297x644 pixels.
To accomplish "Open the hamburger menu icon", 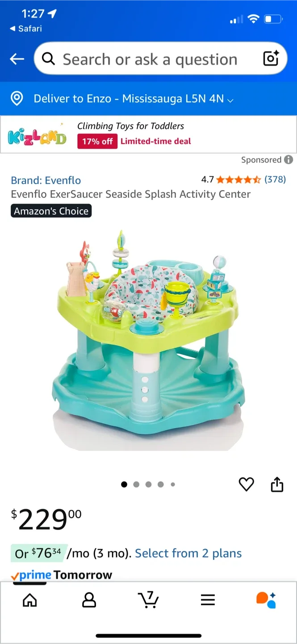I will click(208, 600).
